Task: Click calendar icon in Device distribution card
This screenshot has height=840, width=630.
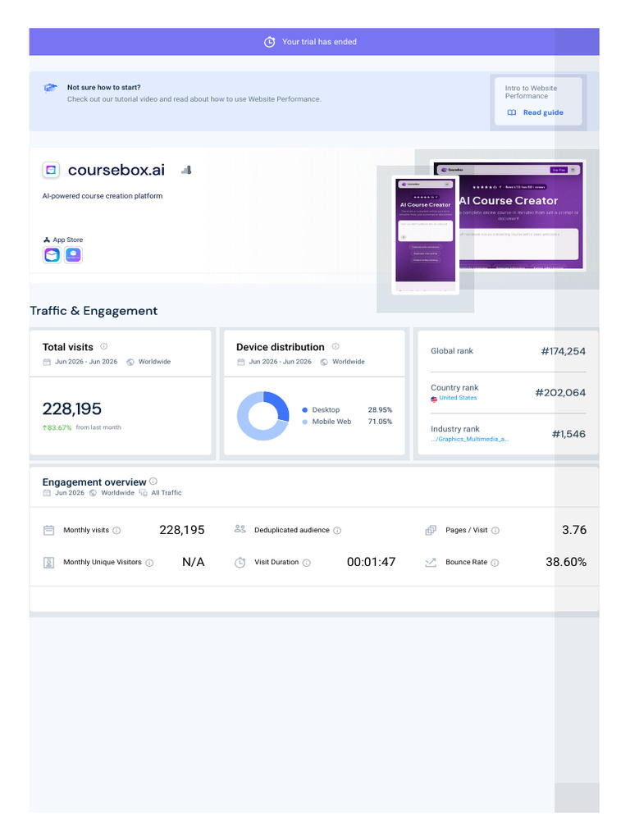Action: (x=240, y=362)
